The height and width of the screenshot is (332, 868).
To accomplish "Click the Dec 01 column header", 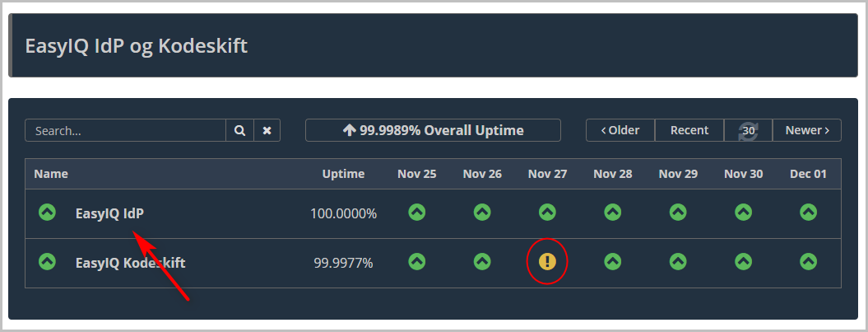I will tap(808, 174).
